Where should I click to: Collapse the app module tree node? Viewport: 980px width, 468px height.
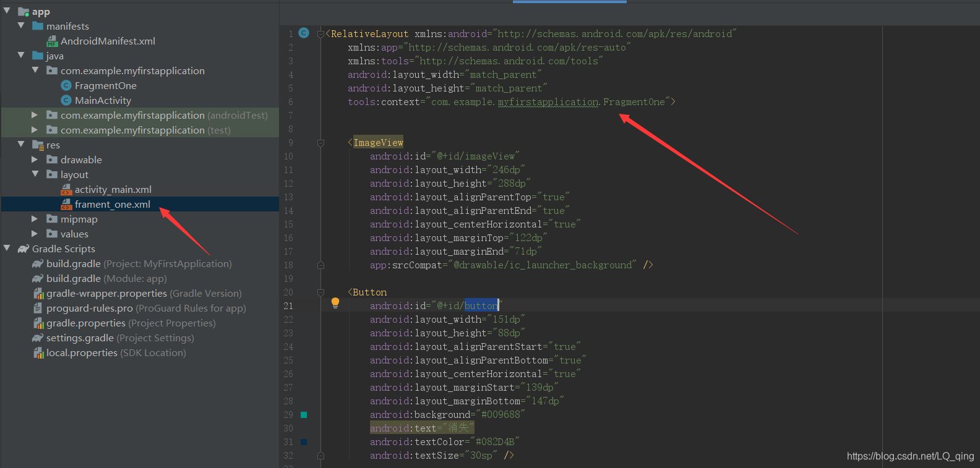point(7,11)
